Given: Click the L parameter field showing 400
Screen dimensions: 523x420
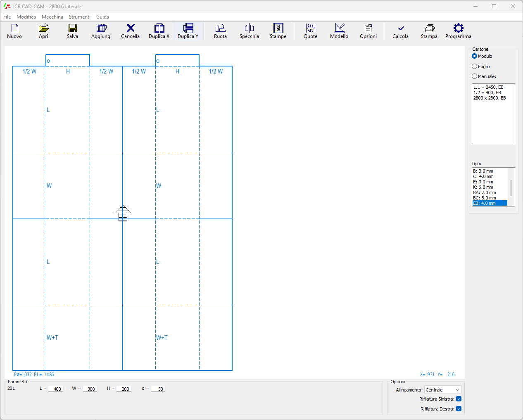Looking at the screenshot, I should 56,389.
